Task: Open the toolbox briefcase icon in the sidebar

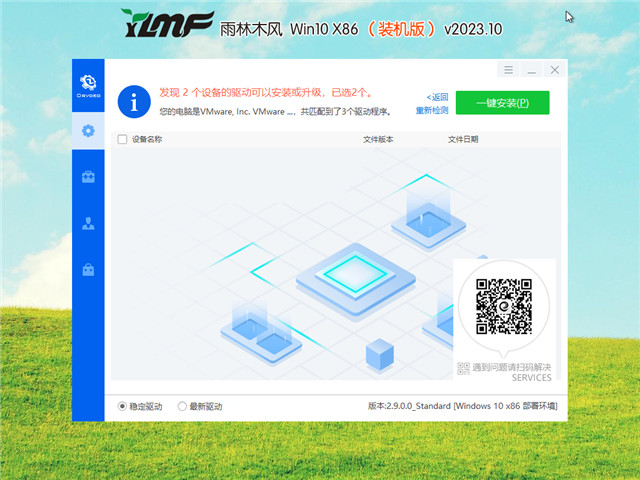Action: (x=88, y=177)
